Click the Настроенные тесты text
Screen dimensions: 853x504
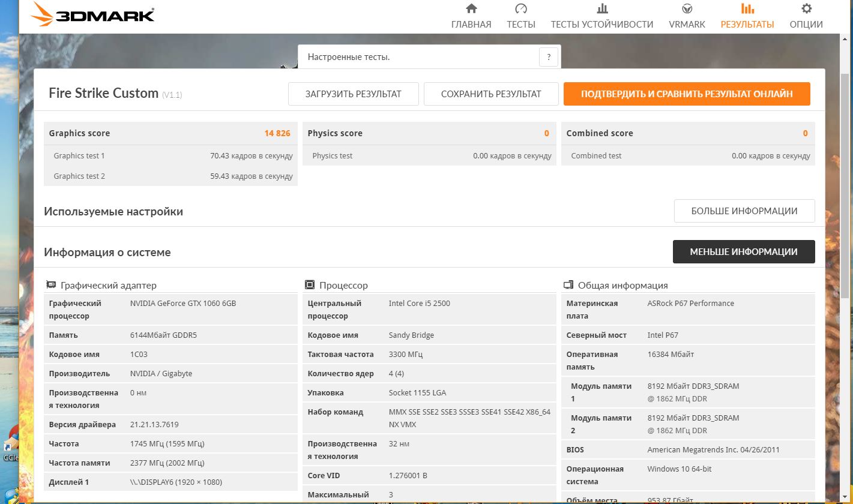[x=349, y=57]
